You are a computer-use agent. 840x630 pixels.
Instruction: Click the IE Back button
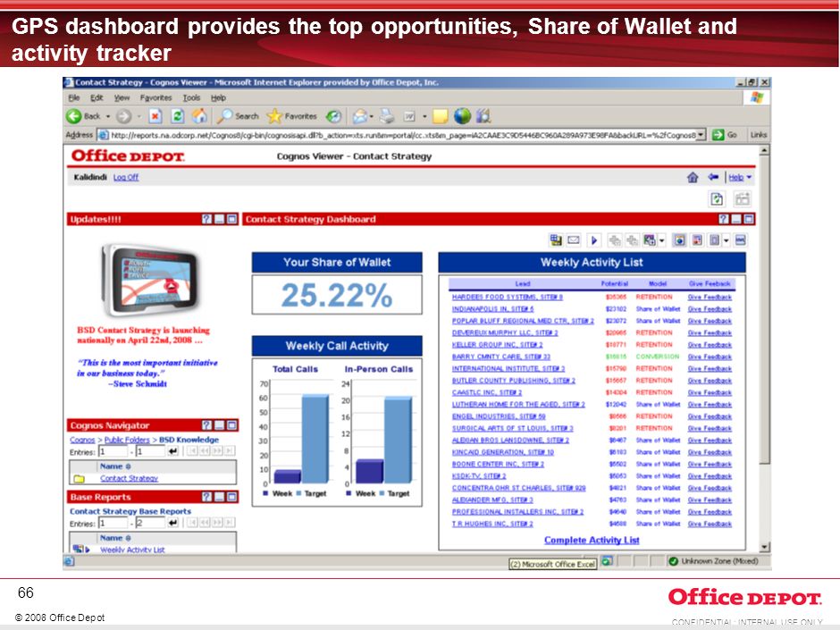coord(83,115)
